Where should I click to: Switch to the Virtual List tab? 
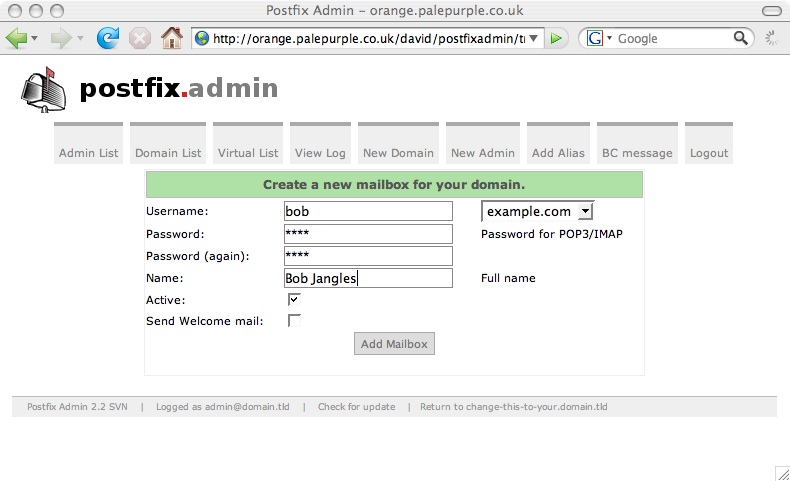pos(248,153)
